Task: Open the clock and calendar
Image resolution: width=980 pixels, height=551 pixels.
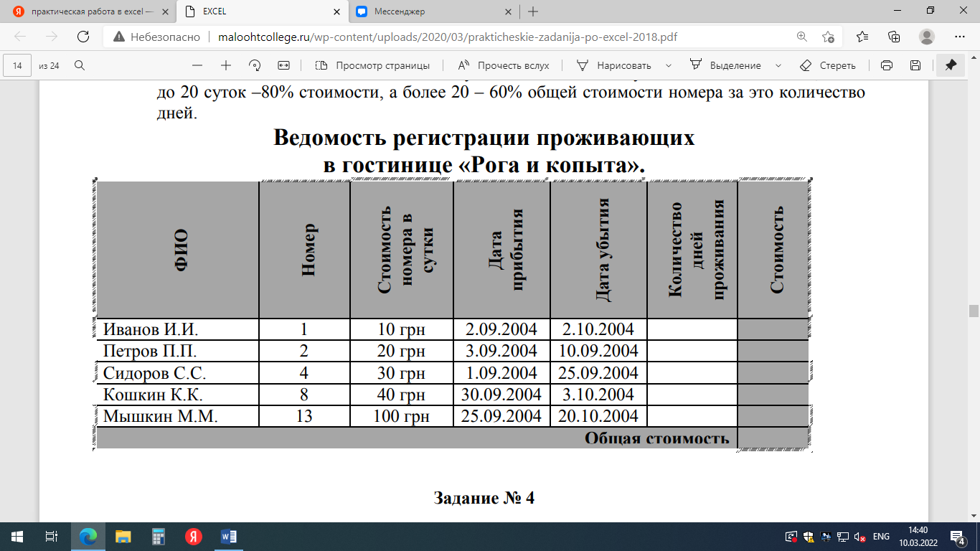Action: (918, 536)
